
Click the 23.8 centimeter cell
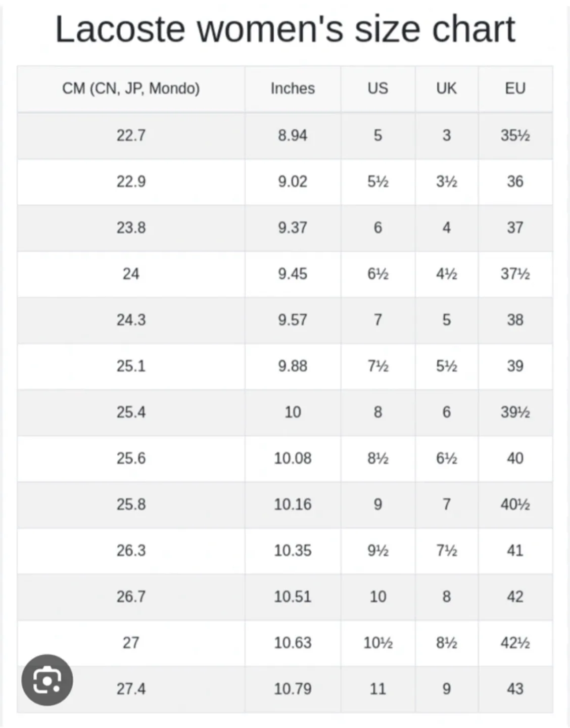click(131, 227)
